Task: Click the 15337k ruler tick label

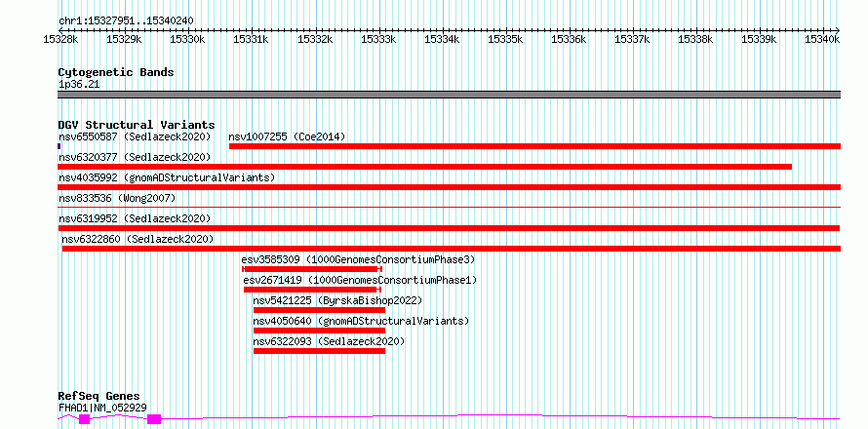Action: 633,39
